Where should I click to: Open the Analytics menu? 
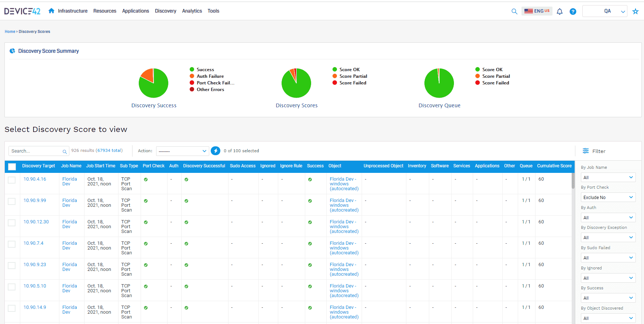[192, 11]
